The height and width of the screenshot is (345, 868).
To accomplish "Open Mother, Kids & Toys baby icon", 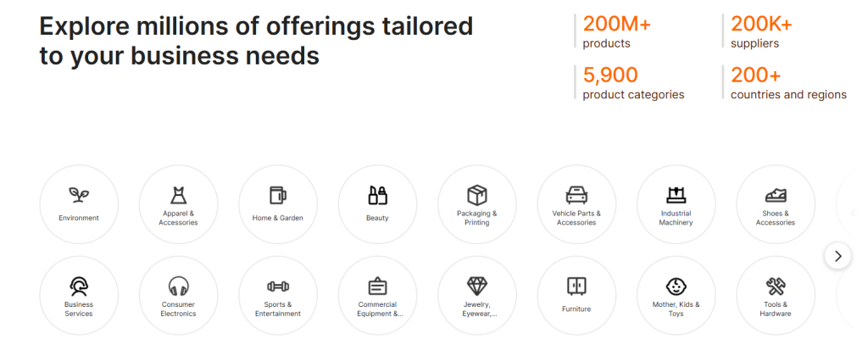I will (x=676, y=287).
